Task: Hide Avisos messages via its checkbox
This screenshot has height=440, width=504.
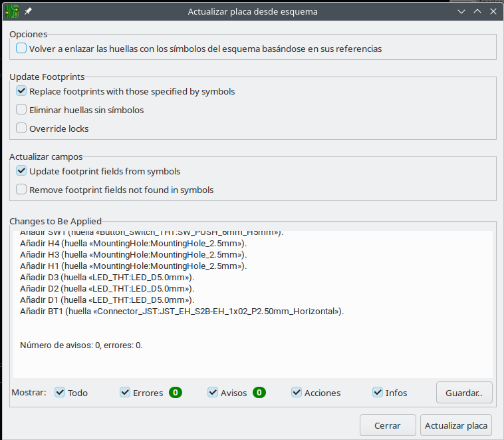Action: (213, 393)
